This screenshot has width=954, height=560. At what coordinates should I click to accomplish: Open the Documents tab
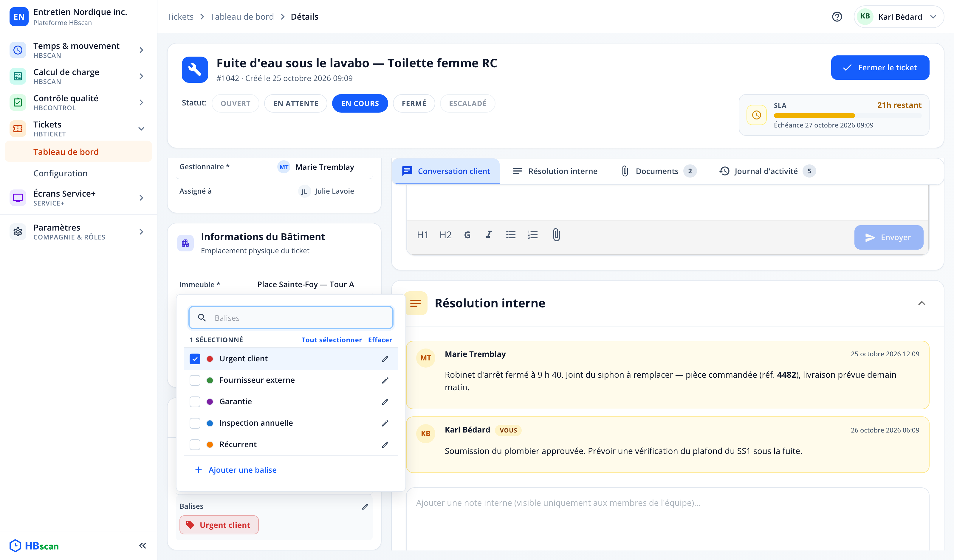pyautogui.click(x=659, y=171)
